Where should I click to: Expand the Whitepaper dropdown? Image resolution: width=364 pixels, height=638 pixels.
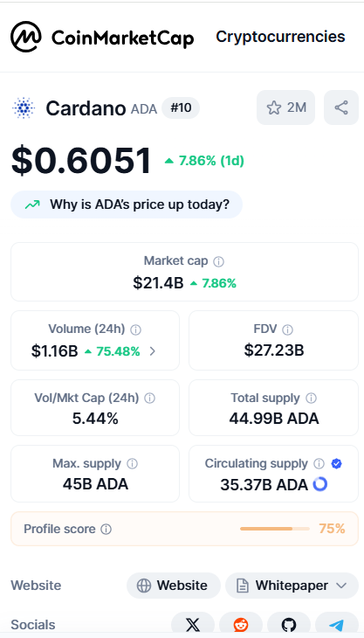click(x=292, y=586)
